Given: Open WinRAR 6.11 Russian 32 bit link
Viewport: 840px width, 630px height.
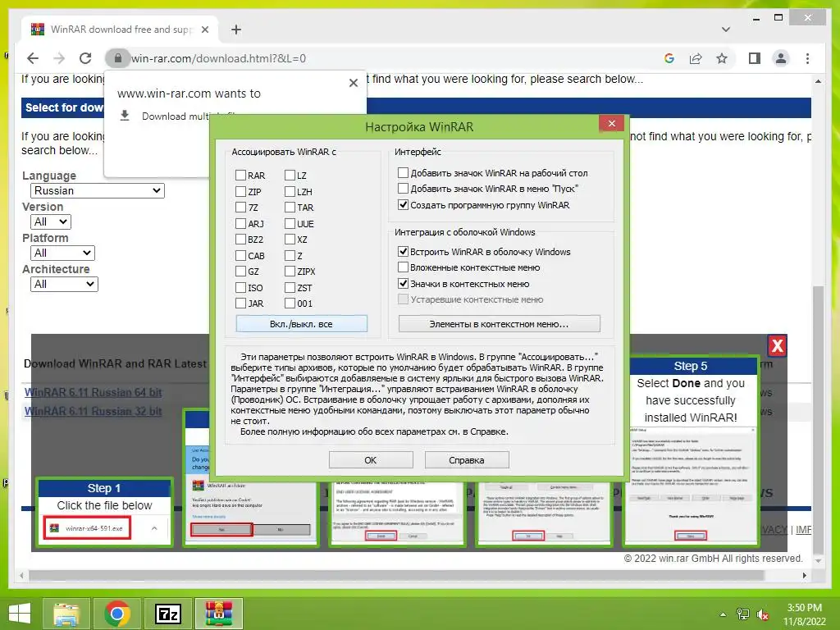Looking at the screenshot, I should 94,412.
